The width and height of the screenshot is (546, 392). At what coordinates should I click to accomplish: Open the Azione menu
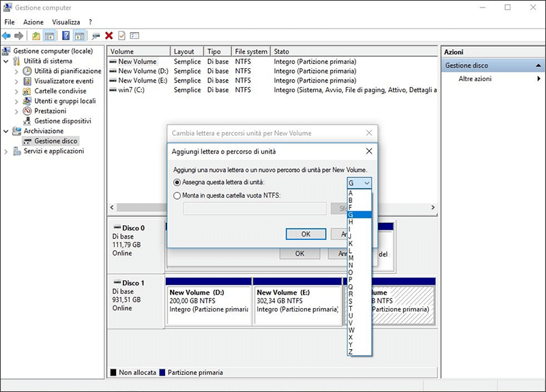coord(33,22)
